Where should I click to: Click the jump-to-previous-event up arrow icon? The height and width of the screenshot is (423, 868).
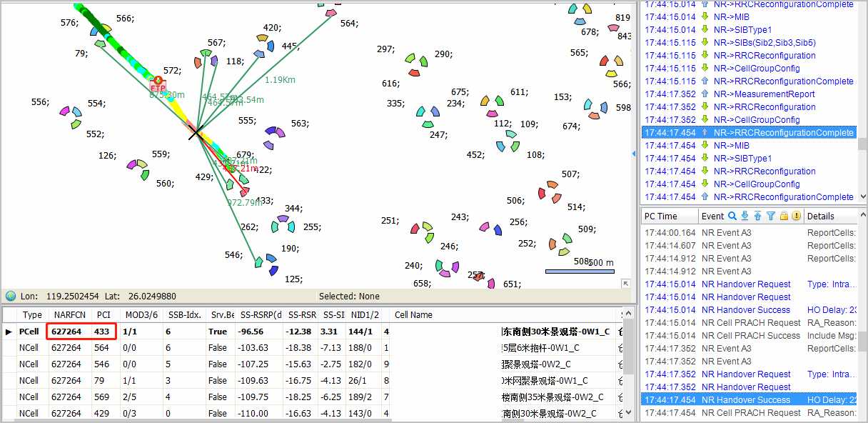(758, 216)
